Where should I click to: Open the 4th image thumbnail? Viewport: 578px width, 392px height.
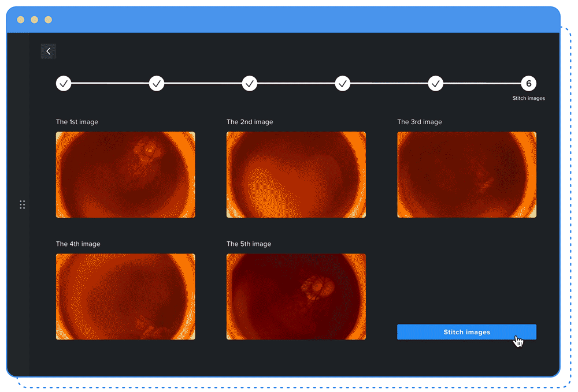[125, 297]
